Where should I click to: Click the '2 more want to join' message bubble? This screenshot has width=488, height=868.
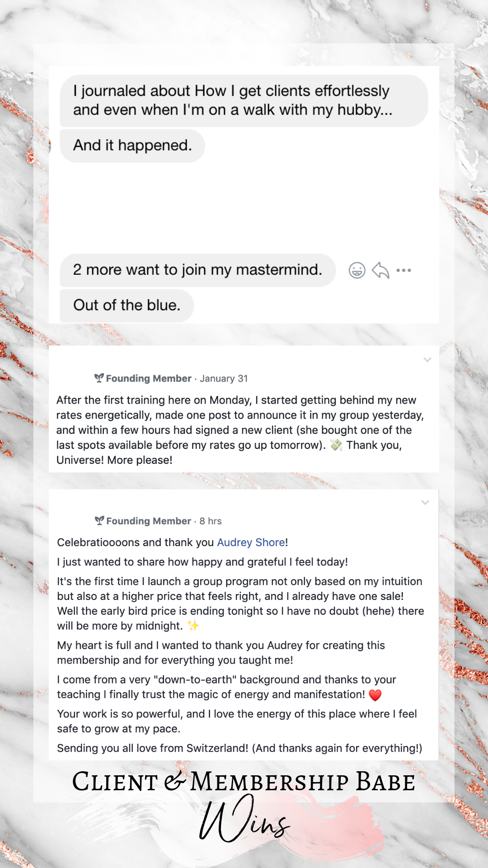[x=197, y=270]
